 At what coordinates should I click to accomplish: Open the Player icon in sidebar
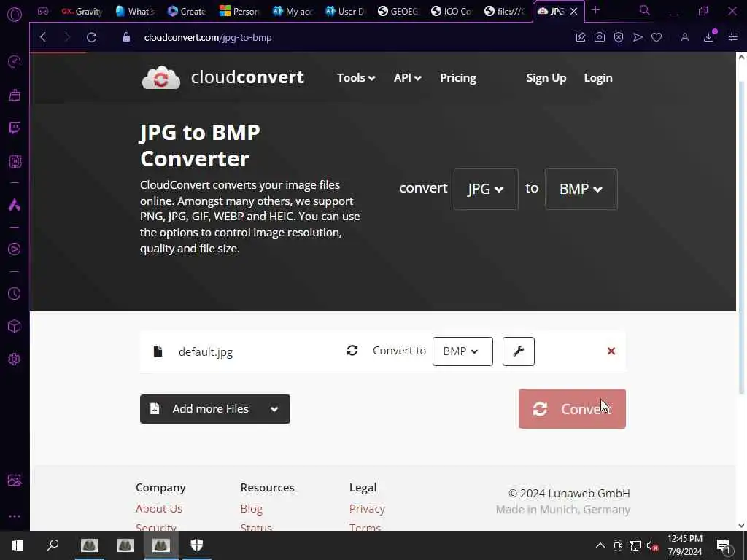15,249
